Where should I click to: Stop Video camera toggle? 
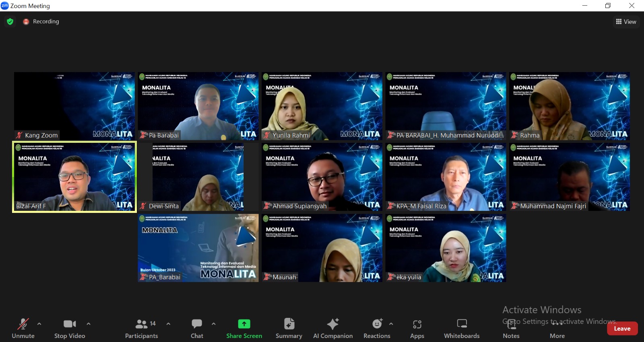(x=70, y=328)
